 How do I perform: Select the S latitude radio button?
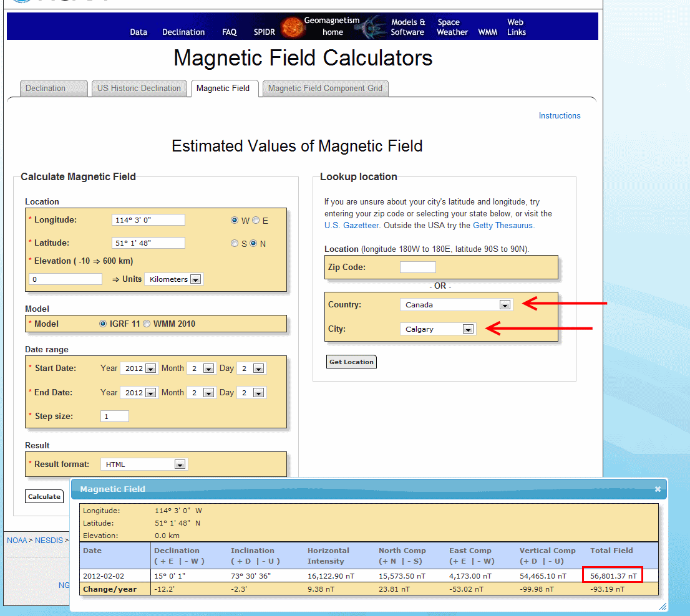tap(235, 243)
